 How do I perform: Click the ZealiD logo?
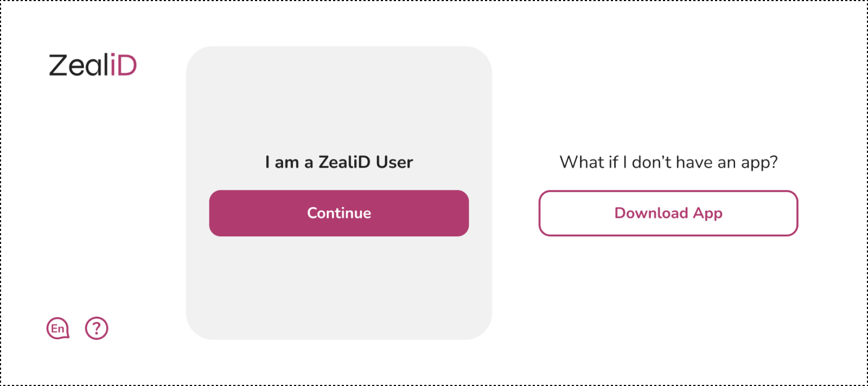[x=93, y=65]
